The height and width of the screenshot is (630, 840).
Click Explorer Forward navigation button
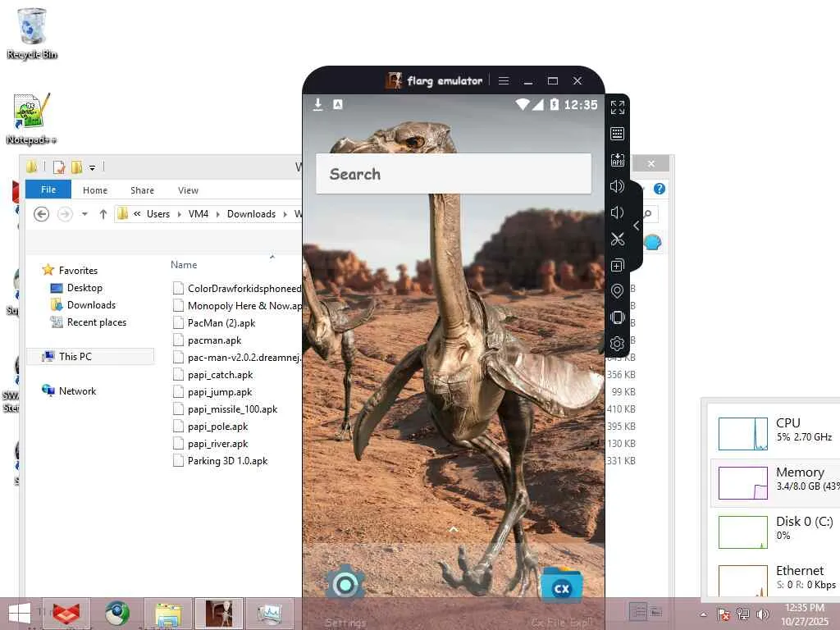(65, 214)
